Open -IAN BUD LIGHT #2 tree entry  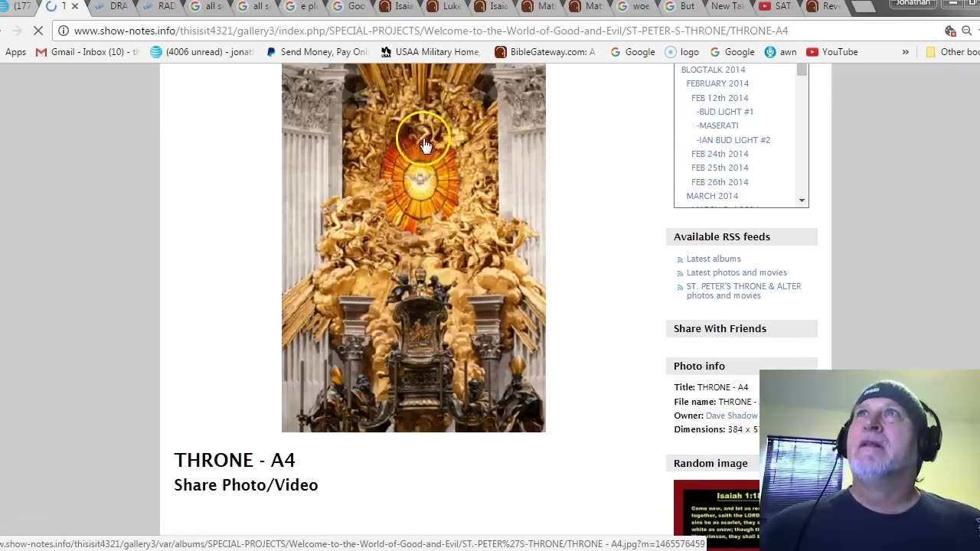tap(733, 140)
